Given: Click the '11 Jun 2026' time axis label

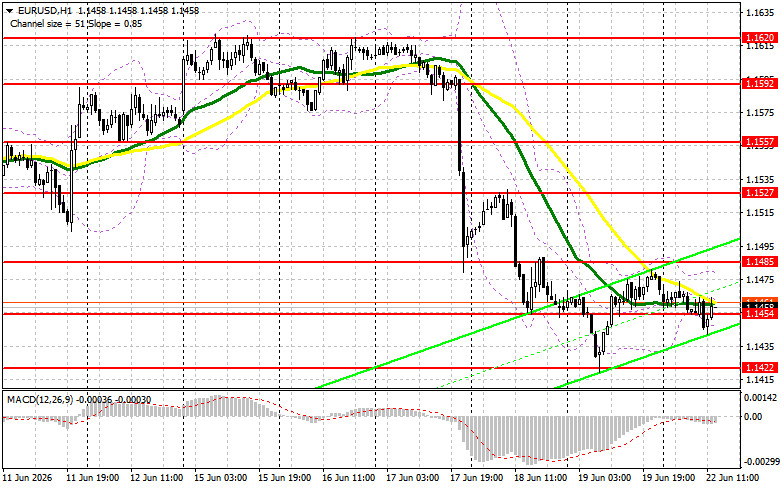Looking at the screenshot, I should [x=27, y=478].
